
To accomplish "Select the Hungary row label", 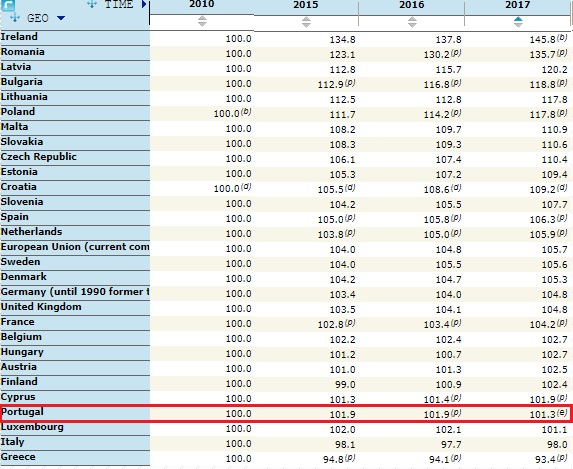I will click(22, 352).
